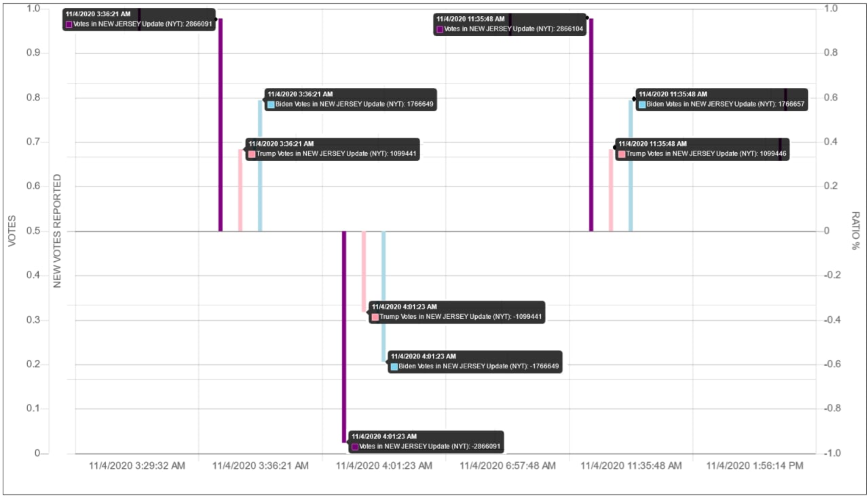Screen dimensions: 868x496
Task: Click the 11/4/2020 6:57:48 AM axis label
Action: 507,466
